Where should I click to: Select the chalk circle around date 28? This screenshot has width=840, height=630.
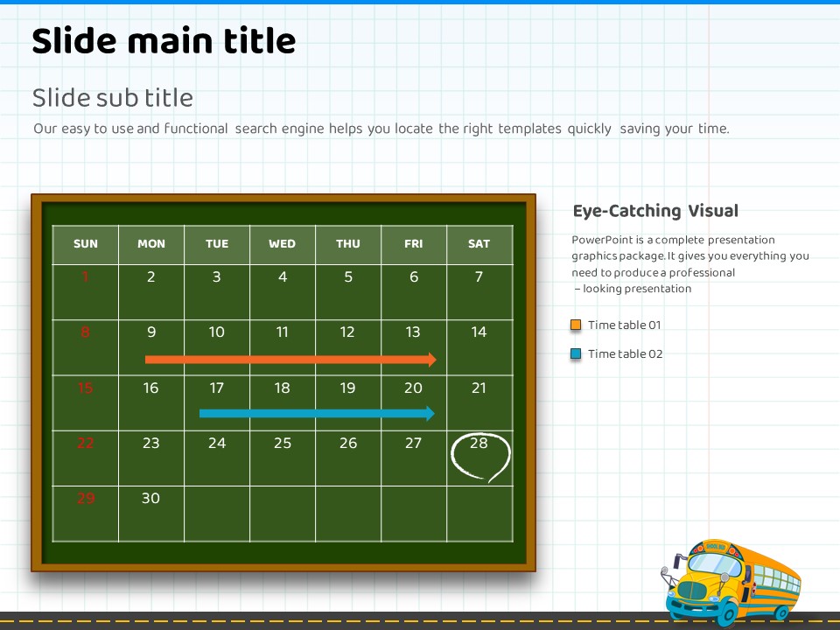coord(480,458)
